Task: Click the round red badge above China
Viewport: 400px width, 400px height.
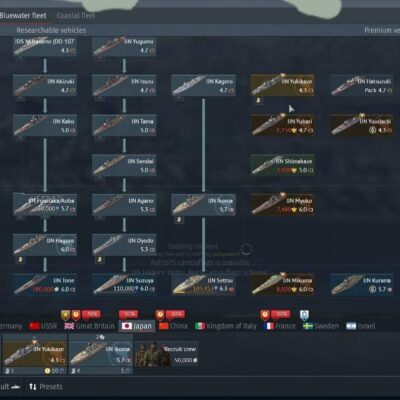Action: coord(160,315)
